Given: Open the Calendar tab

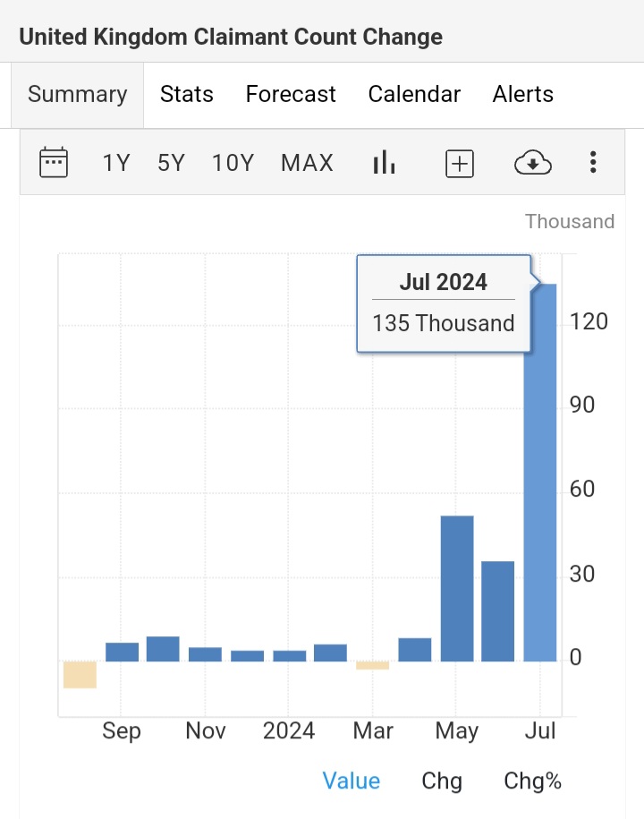Looking at the screenshot, I should 414,94.
